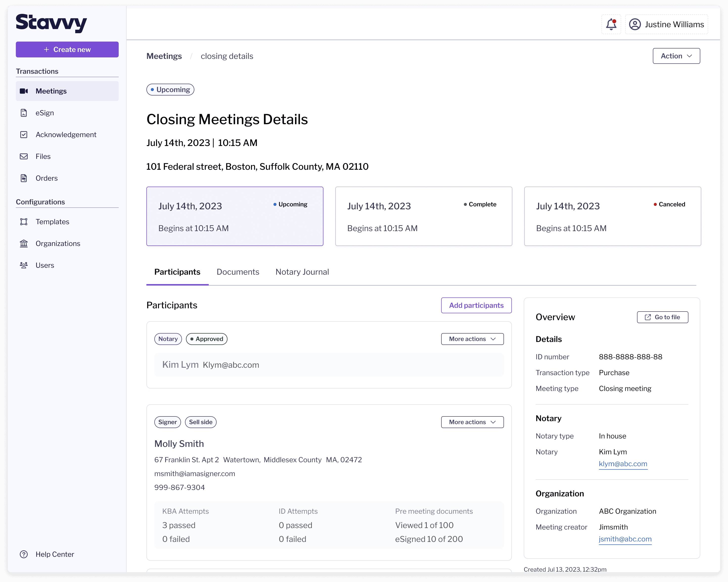This screenshot has width=728, height=582.
Task: Click the Create new button
Action: tap(67, 49)
